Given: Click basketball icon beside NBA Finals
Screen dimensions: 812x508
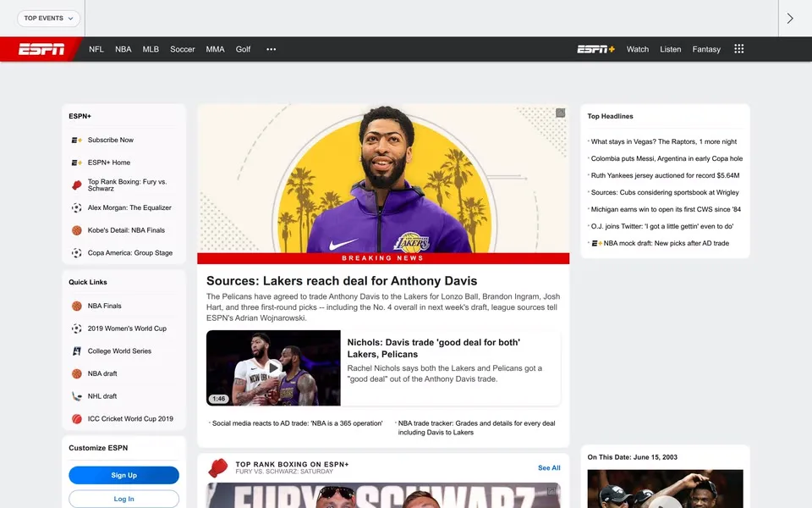Looking at the screenshot, I should [x=77, y=306].
